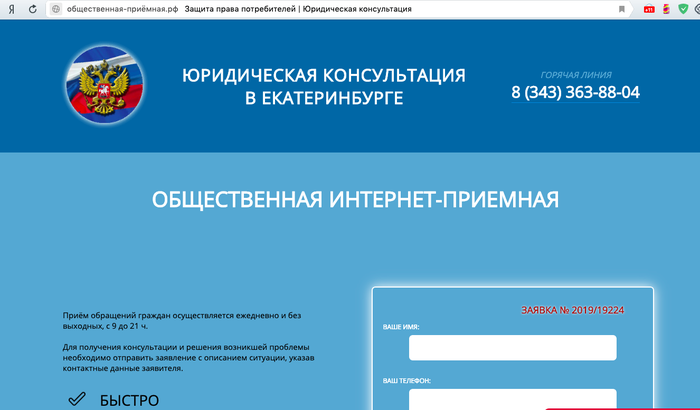The image size is (700, 410).
Task: Open the green shield ad blocker extension
Action: click(x=684, y=8)
